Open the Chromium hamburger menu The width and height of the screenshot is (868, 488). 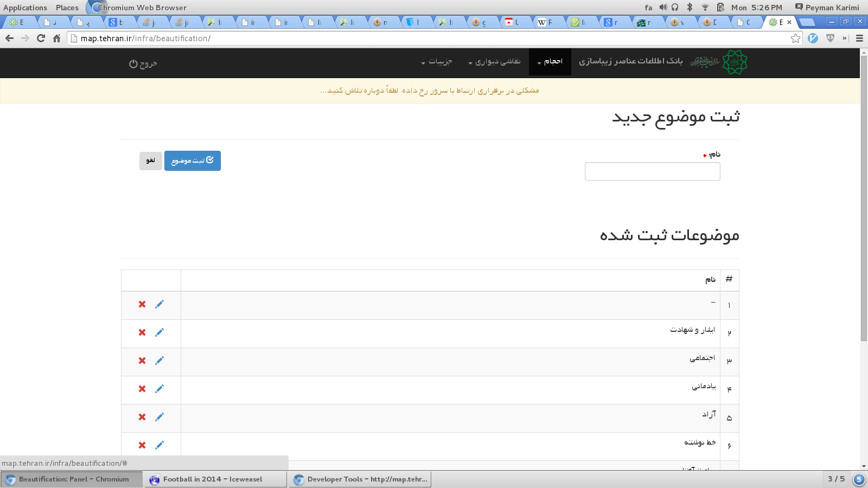coord(859,38)
